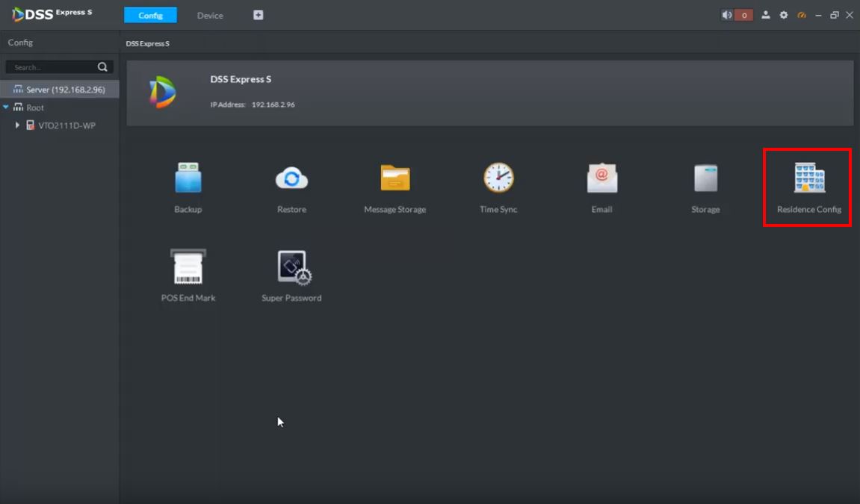Click the alarm count badge showing 0
The height and width of the screenshot is (504, 860).
[743, 16]
